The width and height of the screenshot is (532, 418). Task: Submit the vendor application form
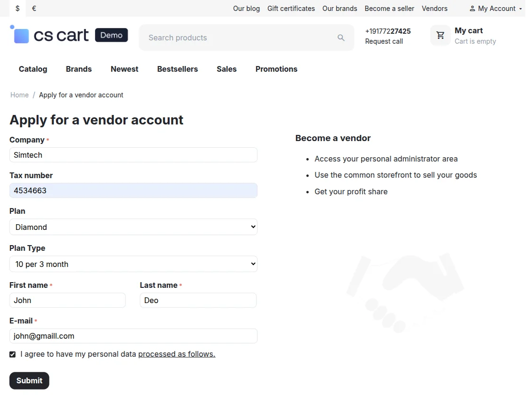point(29,380)
